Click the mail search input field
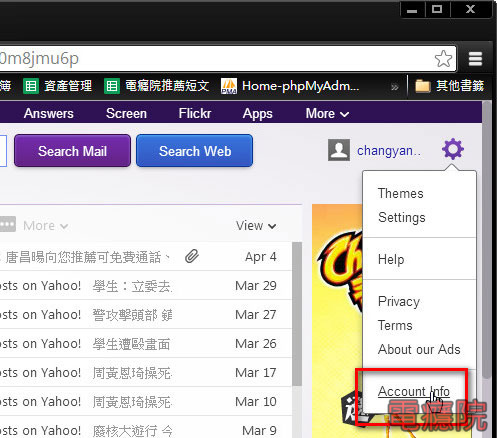This screenshot has height=438, width=497. coord(3,151)
